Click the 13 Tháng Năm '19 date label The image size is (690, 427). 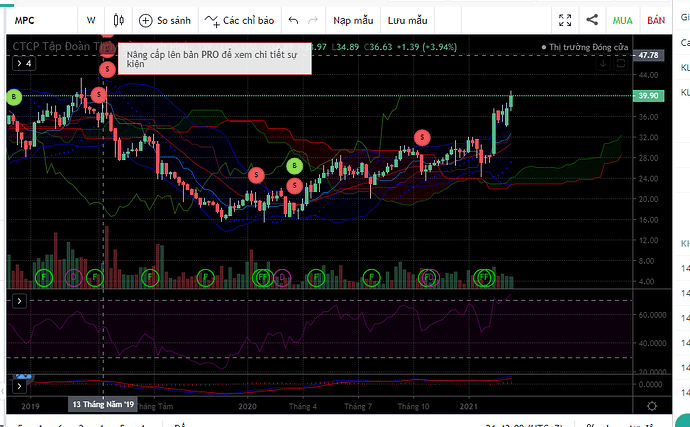pos(103,404)
